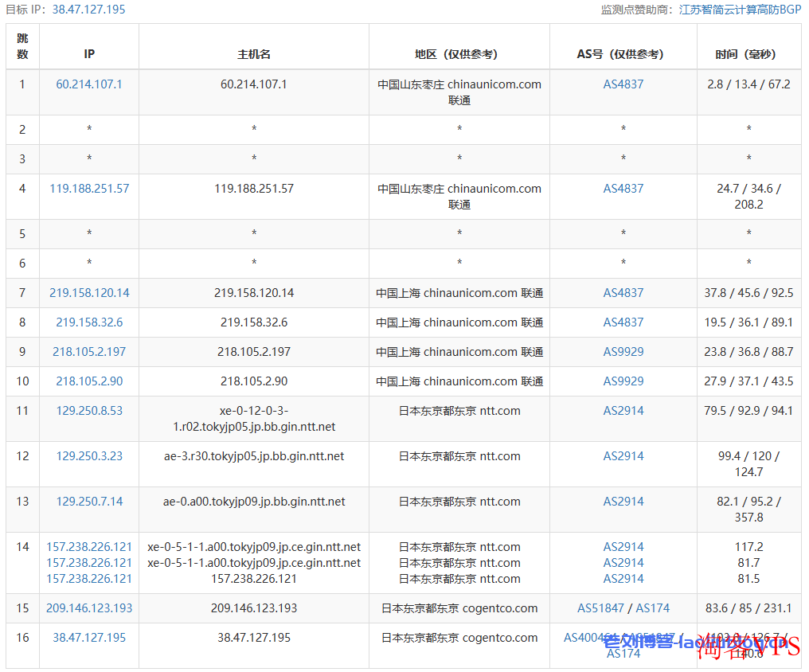Select hostname cell 219.158.32.6
809x672 pixels.
pyautogui.click(x=254, y=322)
